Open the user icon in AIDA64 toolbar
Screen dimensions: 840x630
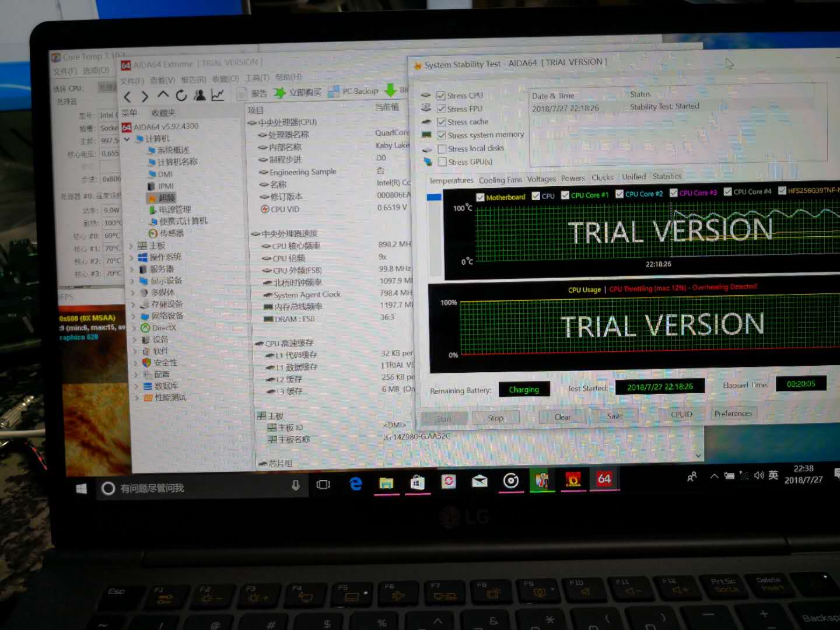click(199, 94)
